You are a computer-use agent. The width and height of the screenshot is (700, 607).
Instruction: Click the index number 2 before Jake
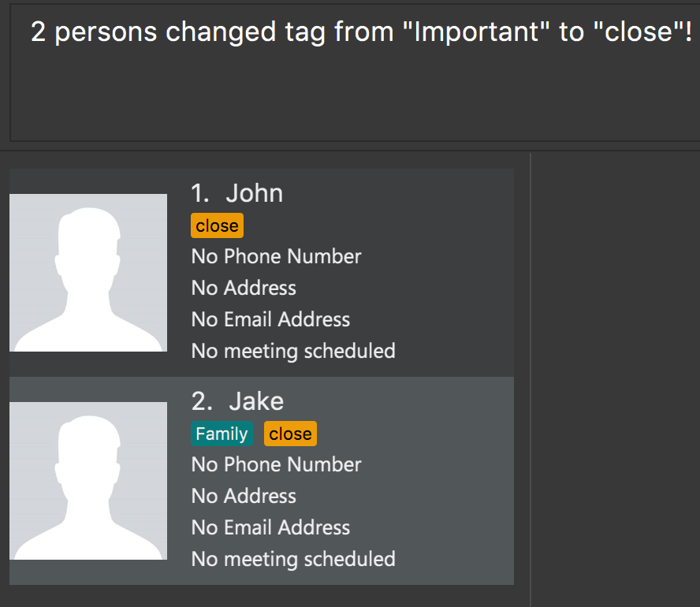[201, 401]
